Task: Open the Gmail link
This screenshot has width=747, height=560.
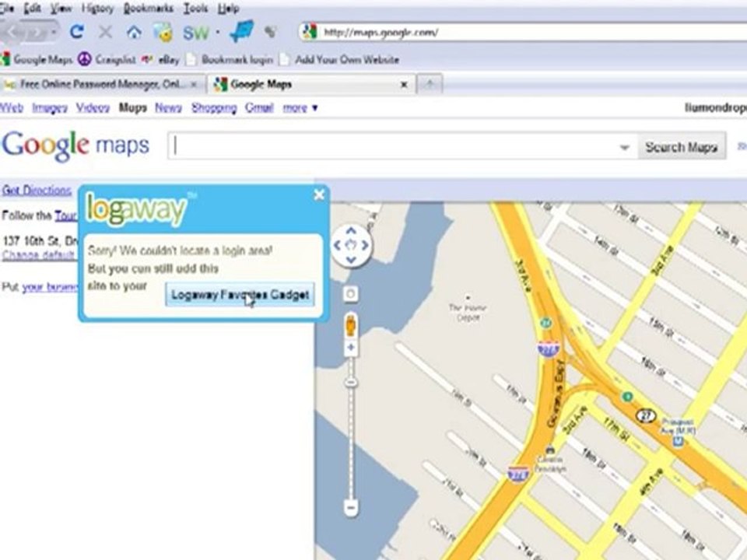Action: pyautogui.click(x=259, y=108)
